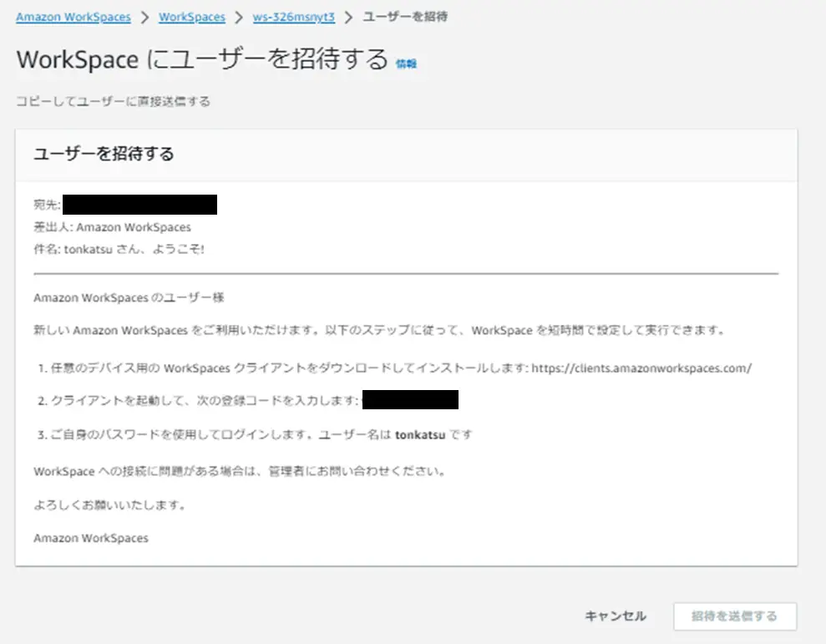
Task: Click the subject line 件名: tonkatsu さん、ようこそ!
Action: coord(119,249)
